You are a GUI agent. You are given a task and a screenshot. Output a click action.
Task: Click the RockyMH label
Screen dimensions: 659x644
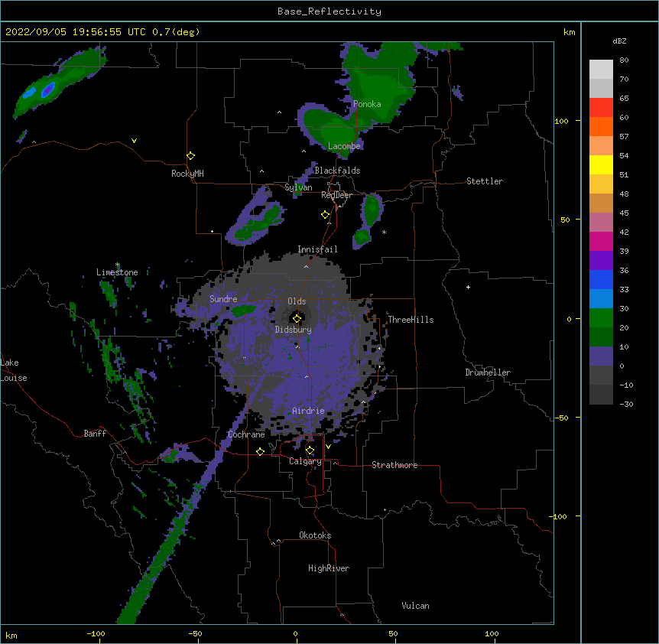click(187, 174)
